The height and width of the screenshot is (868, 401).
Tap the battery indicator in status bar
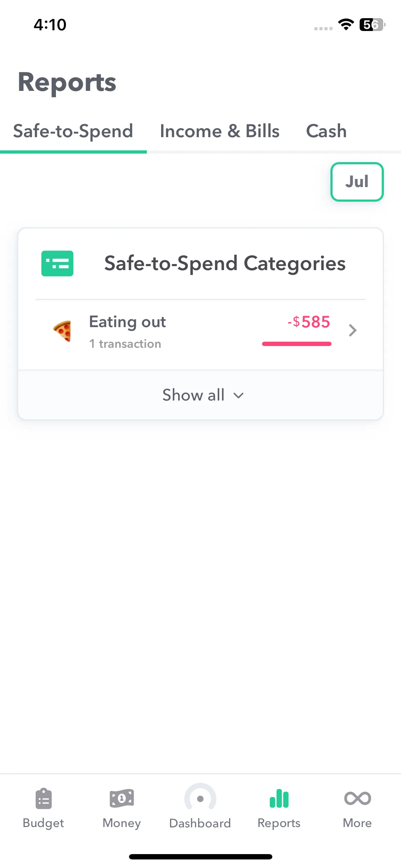pyautogui.click(x=372, y=25)
